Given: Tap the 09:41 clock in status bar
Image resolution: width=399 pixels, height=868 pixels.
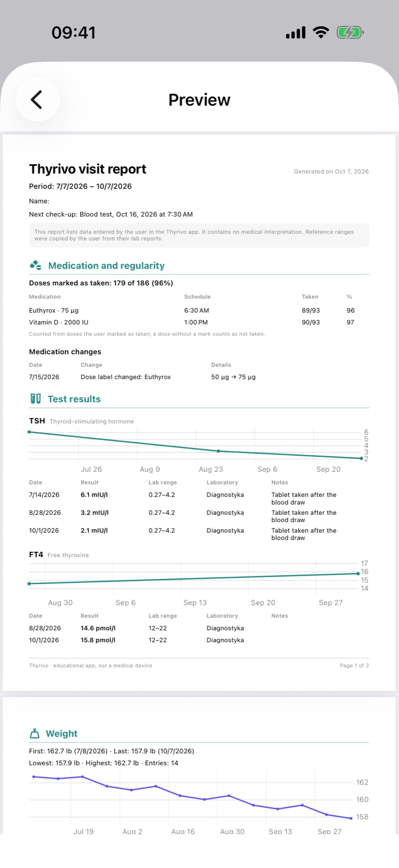Looking at the screenshot, I should pos(73,33).
